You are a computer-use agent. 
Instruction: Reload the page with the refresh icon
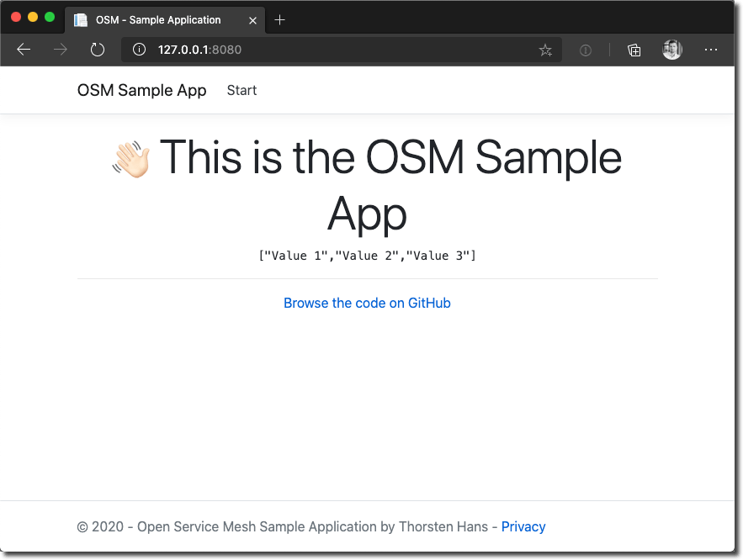(x=98, y=50)
